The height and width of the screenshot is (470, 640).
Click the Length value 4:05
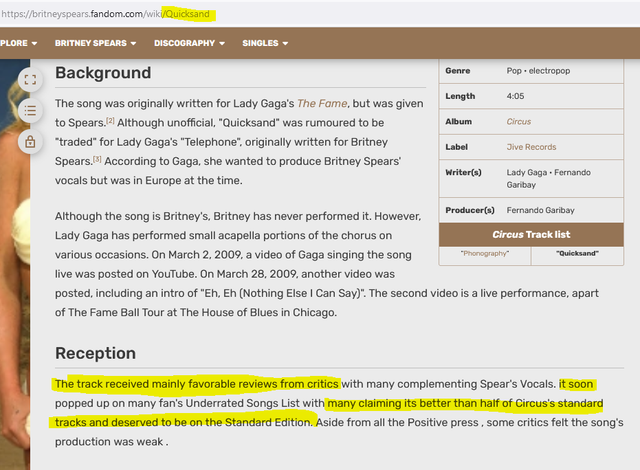(515, 96)
